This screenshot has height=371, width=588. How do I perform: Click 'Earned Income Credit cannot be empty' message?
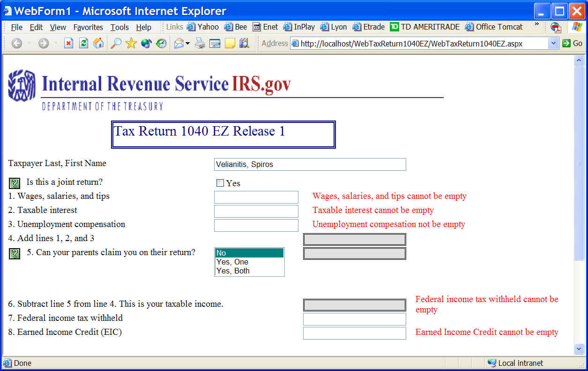coord(487,332)
